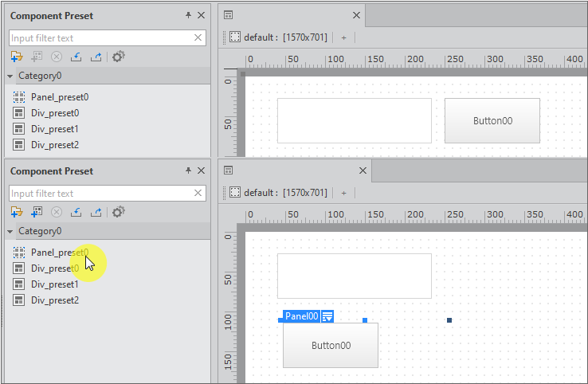588x384 pixels.
Task: Add a layout with plus in upper editor
Action: tap(343, 37)
